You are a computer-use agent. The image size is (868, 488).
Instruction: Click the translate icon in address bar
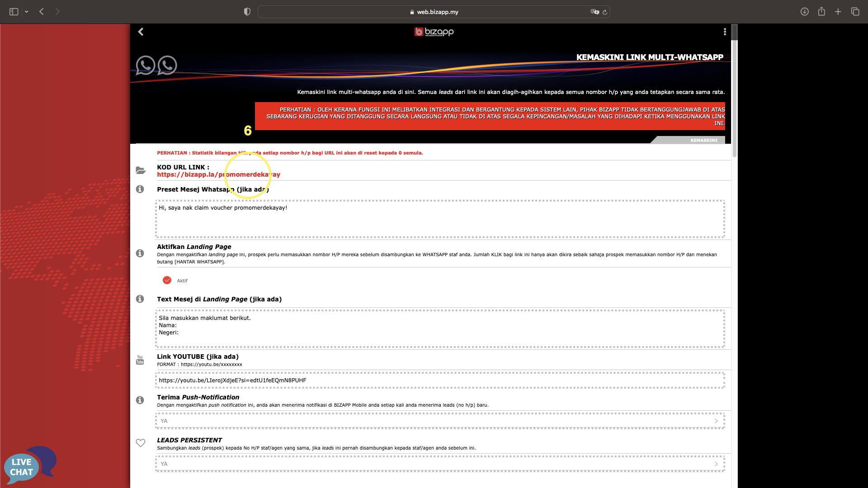594,12
